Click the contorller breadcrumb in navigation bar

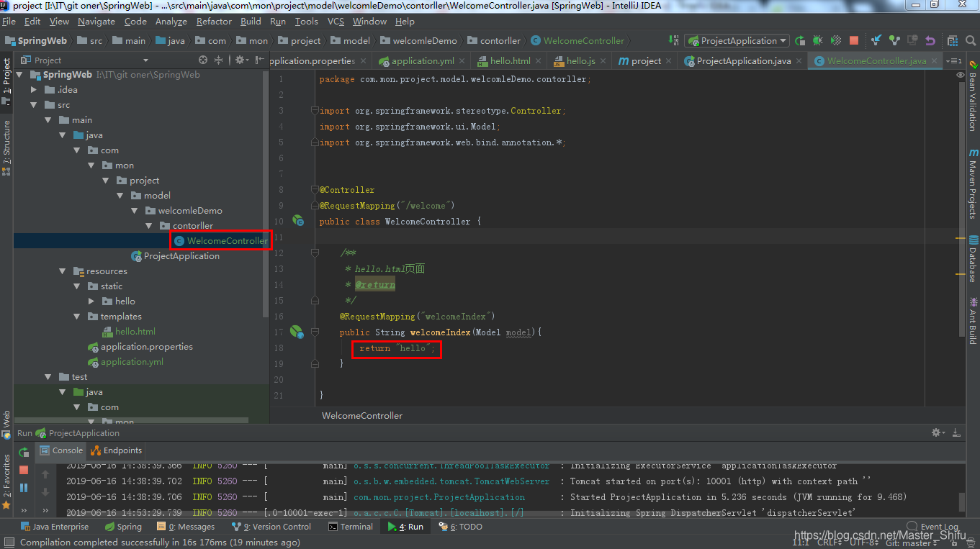[x=494, y=41]
